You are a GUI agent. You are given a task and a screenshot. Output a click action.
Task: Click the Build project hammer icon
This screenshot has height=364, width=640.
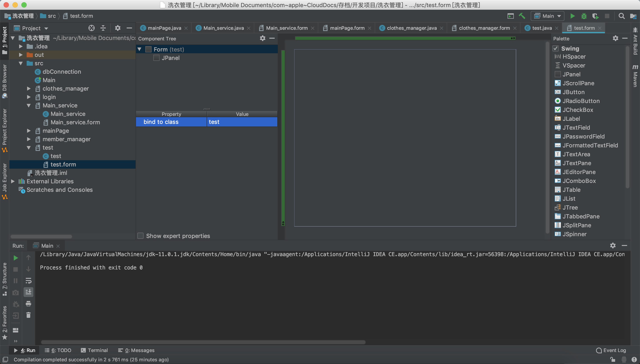[522, 16]
